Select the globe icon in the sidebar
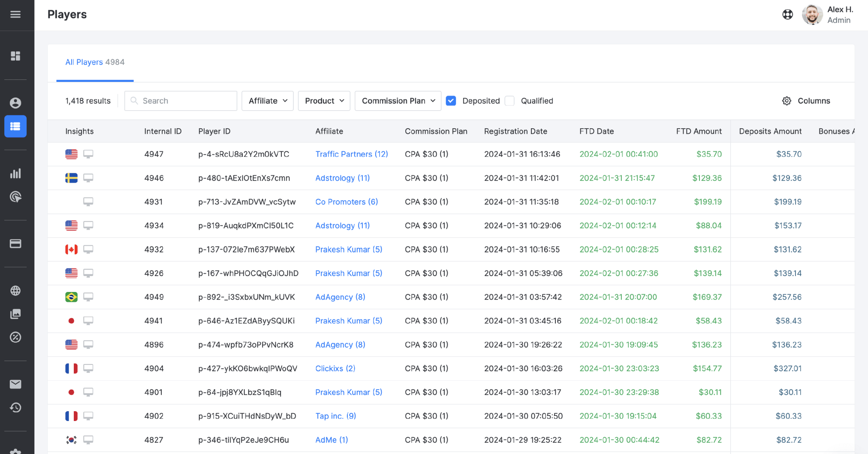Screen dimensions: 868x454 [15, 290]
